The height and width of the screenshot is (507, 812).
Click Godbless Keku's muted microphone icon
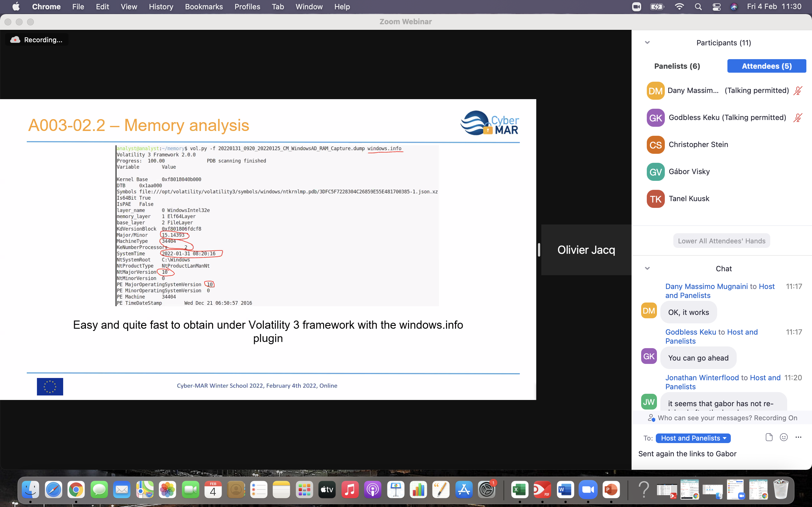[x=798, y=118]
